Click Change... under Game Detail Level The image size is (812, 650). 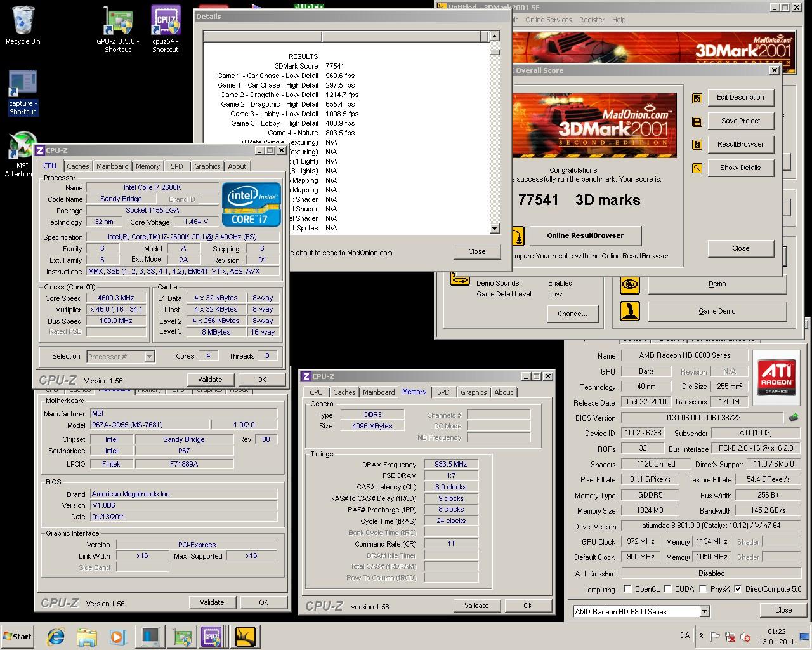tap(572, 314)
